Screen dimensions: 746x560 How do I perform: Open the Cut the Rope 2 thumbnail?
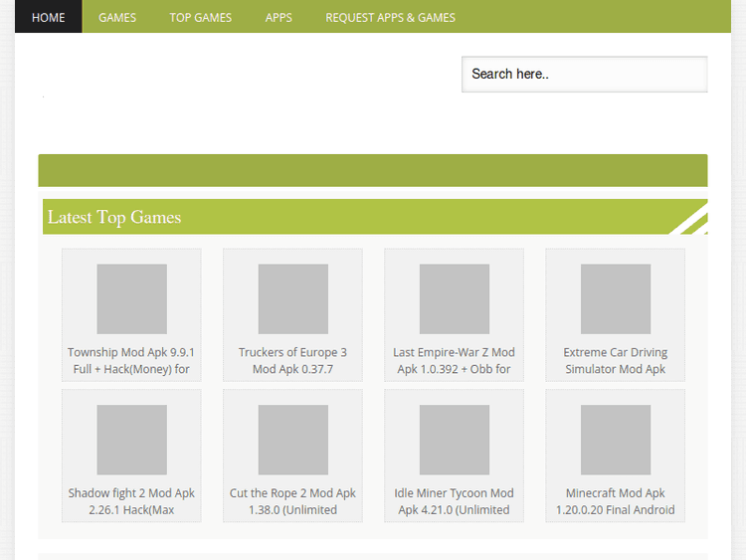292,440
